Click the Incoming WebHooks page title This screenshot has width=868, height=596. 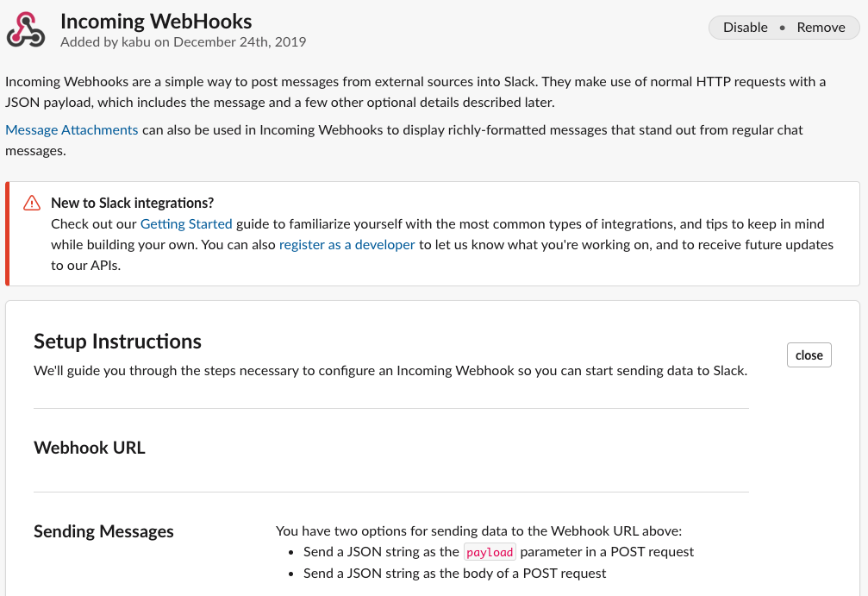pyautogui.click(x=156, y=21)
